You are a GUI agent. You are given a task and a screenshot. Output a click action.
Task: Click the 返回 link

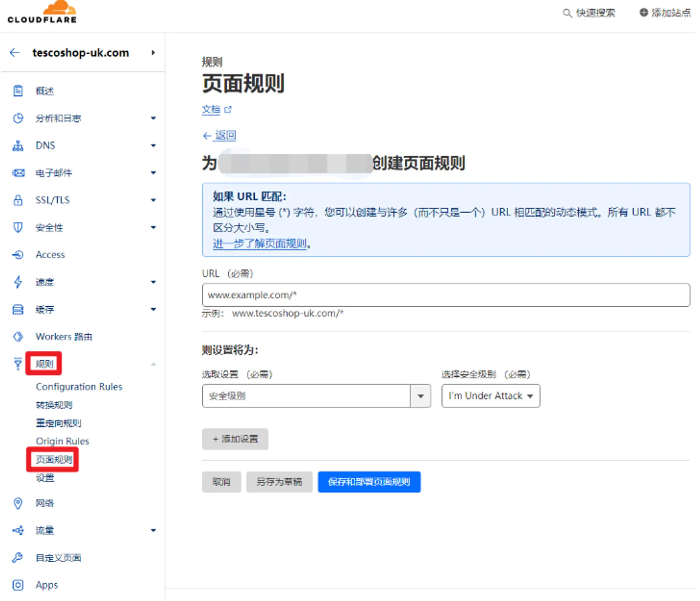click(225, 135)
